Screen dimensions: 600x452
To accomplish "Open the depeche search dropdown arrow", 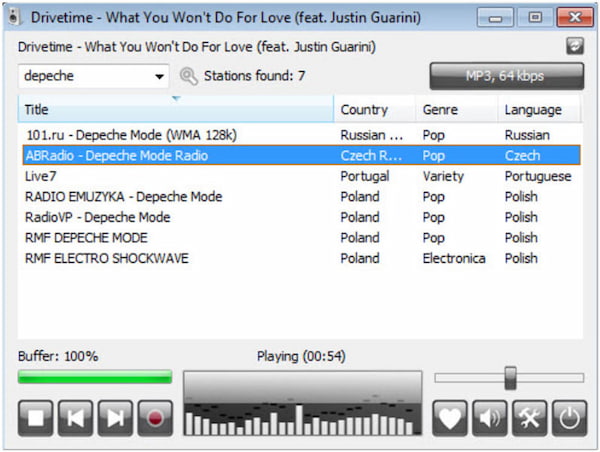I will pyautogui.click(x=160, y=76).
